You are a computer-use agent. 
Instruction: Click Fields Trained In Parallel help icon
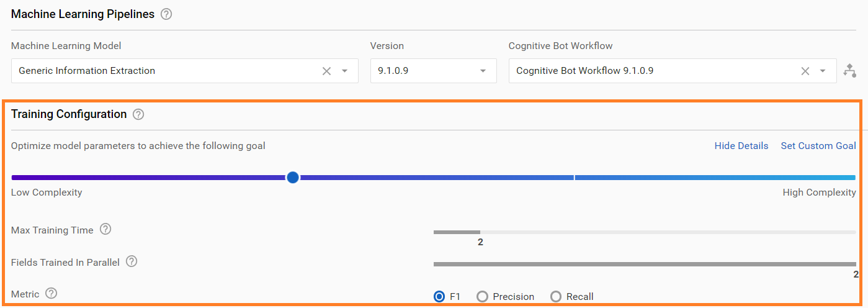point(132,261)
